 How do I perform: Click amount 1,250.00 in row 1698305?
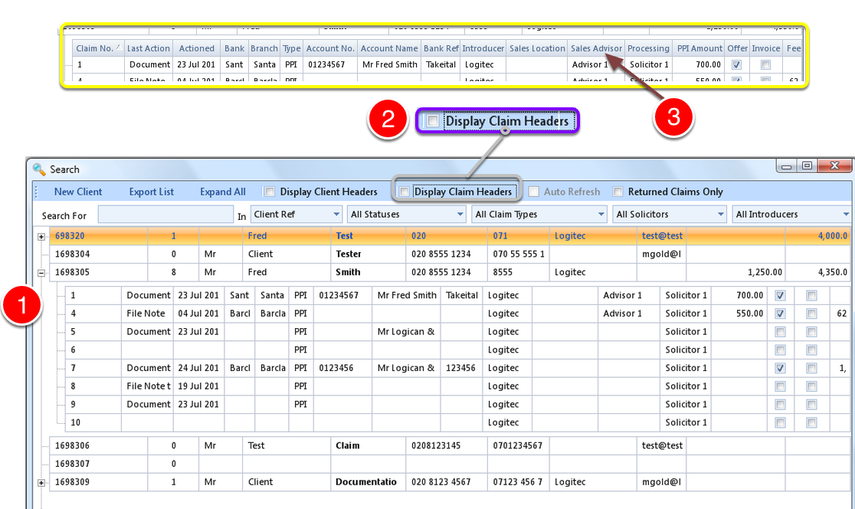coord(765,272)
